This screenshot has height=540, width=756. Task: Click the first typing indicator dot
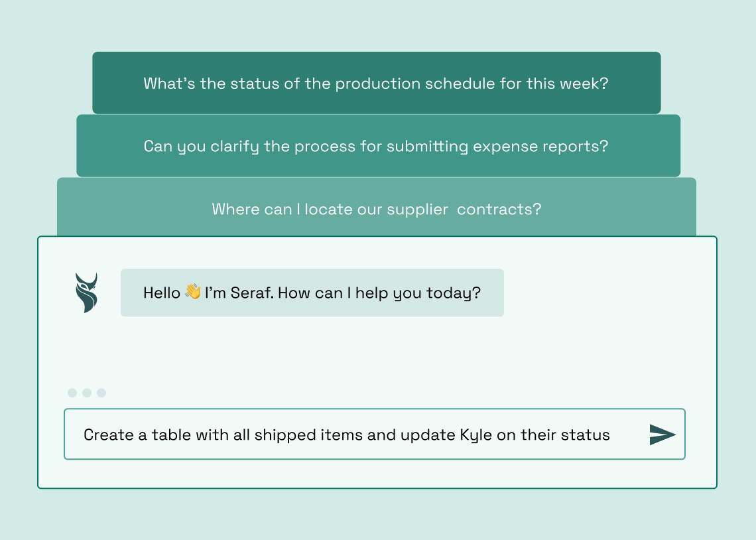72,393
